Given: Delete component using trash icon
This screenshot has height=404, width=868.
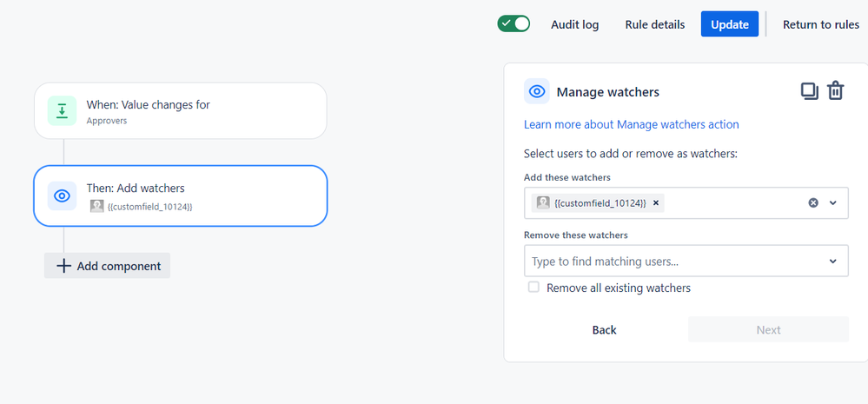Looking at the screenshot, I should pyautogui.click(x=835, y=90).
